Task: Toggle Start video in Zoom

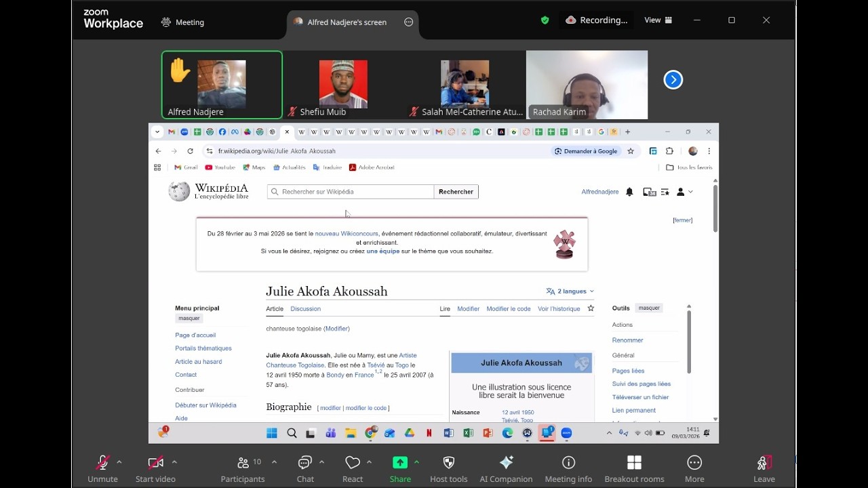Action: coord(155,469)
